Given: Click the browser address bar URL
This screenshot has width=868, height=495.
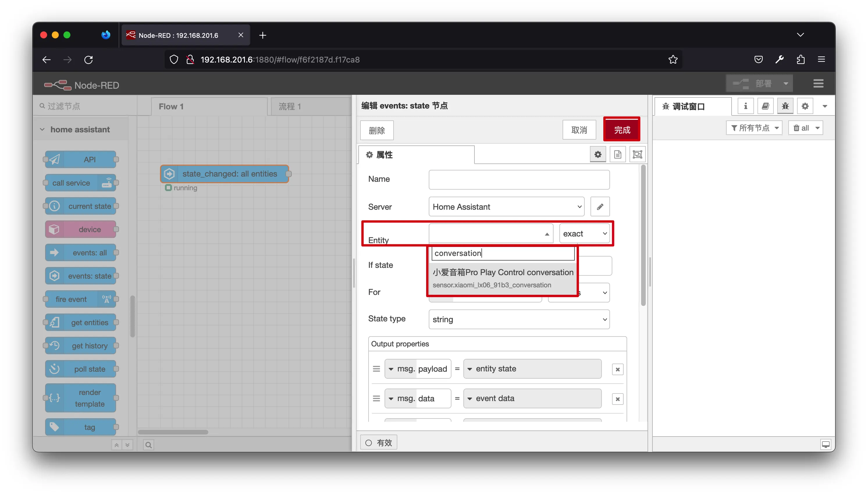Looking at the screenshot, I should [280, 60].
